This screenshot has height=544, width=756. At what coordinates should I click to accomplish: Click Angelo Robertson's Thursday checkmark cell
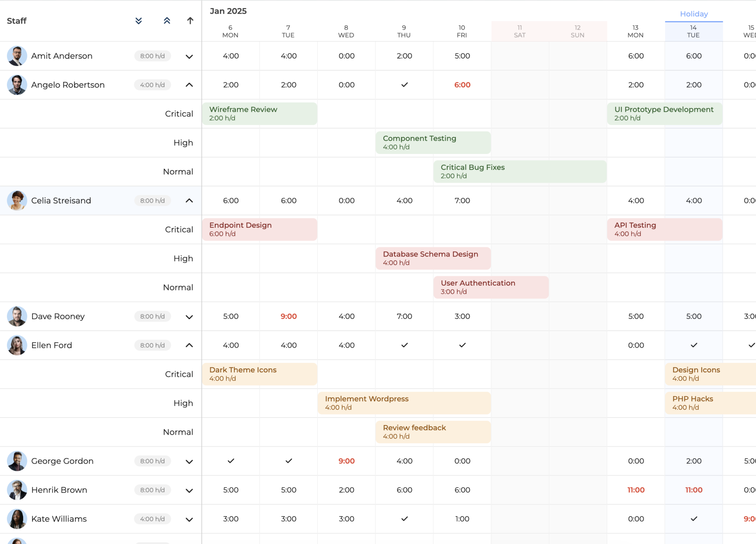pyautogui.click(x=405, y=85)
